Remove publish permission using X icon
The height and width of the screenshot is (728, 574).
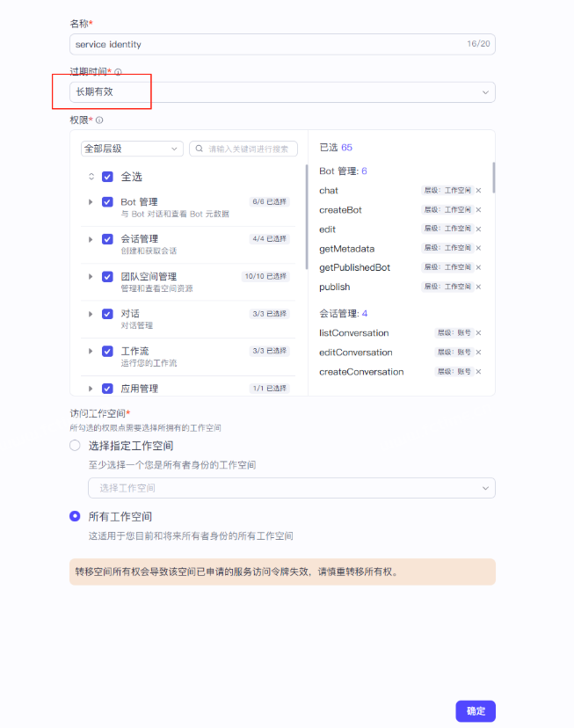tap(478, 287)
